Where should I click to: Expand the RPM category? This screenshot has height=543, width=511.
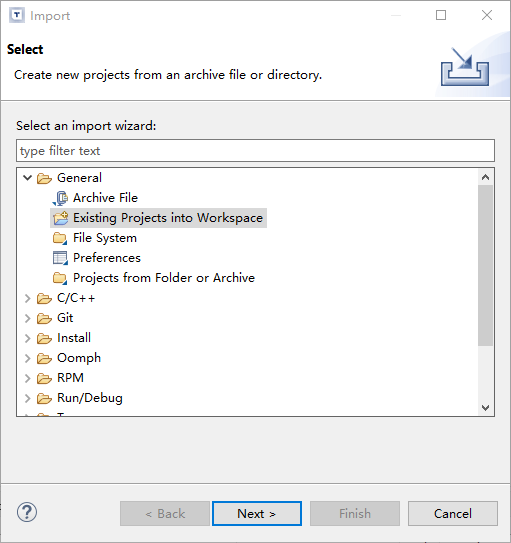(x=27, y=379)
